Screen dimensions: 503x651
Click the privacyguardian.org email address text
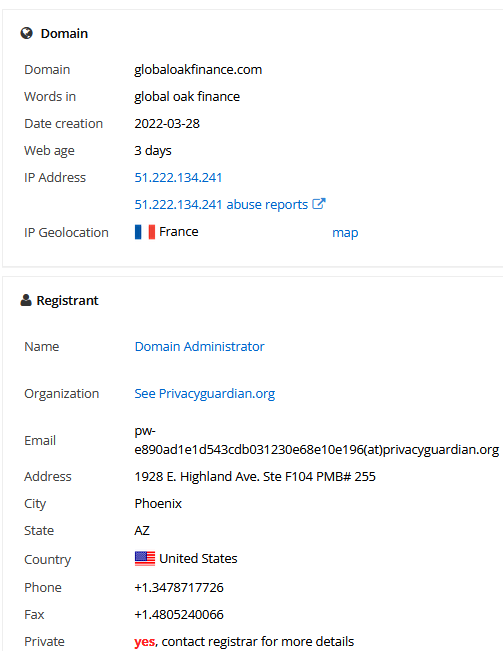(316, 441)
